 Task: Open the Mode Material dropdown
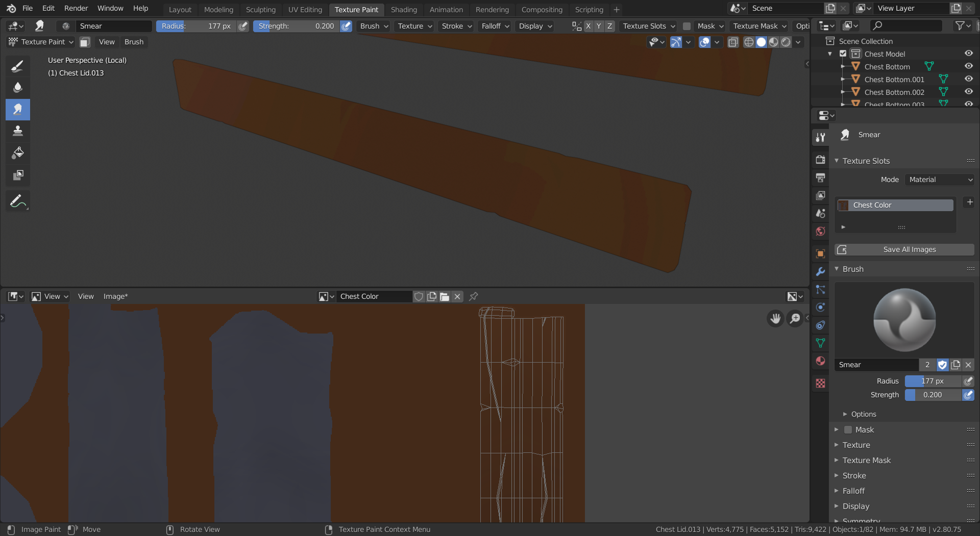(940, 180)
